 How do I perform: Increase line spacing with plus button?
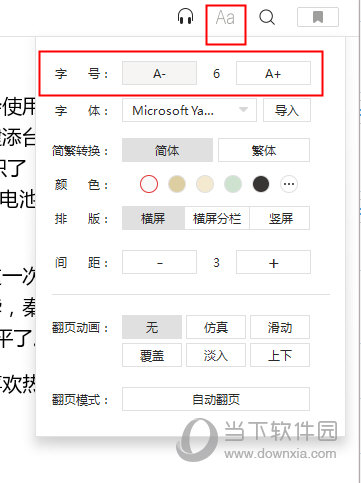273,262
